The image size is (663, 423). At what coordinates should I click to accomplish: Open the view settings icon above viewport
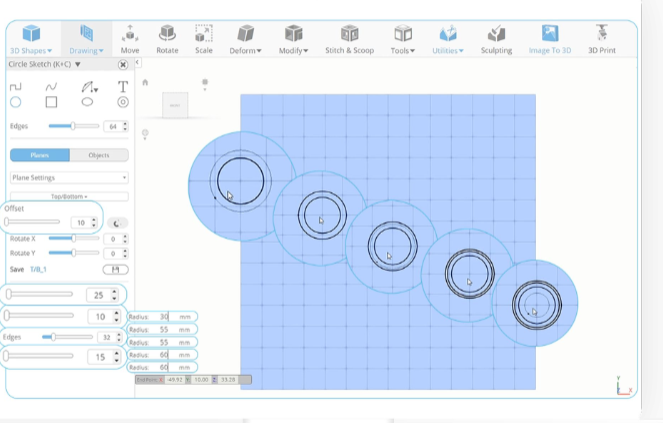click(x=205, y=83)
